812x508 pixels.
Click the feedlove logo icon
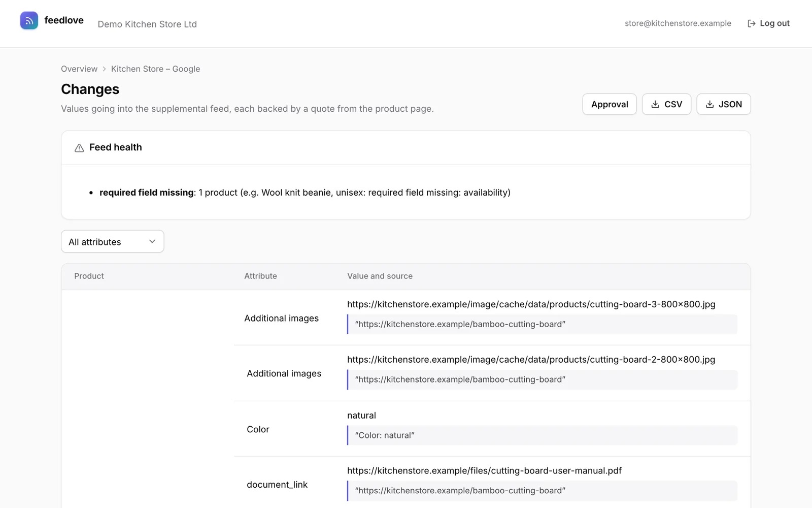pos(29,20)
